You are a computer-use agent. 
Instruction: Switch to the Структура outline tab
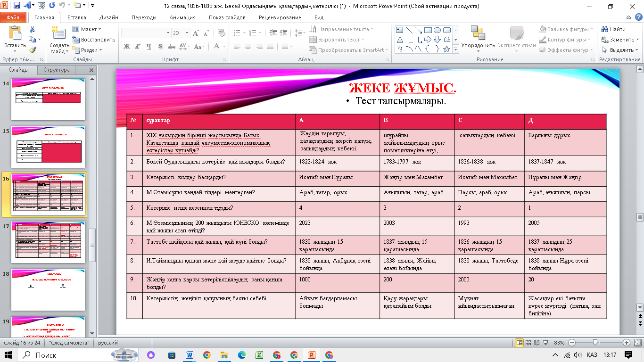[x=57, y=70]
